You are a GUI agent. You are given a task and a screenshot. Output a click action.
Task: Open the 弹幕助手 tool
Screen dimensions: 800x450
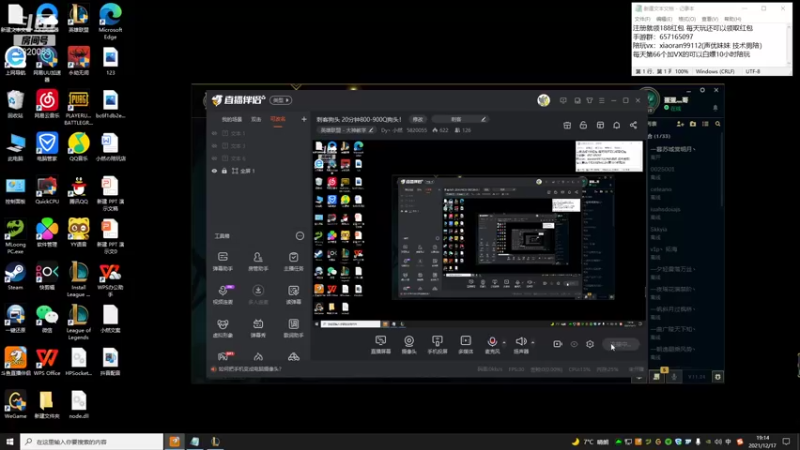tap(223, 261)
